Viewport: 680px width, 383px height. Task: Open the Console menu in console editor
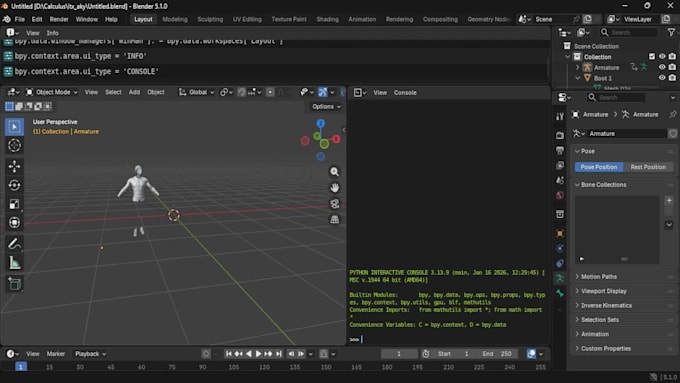(x=405, y=92)
